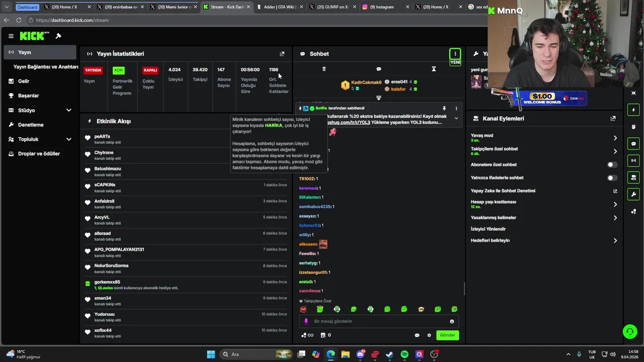
Task: Click the trash icon to clear chat
Action: click(x=324, y=69)
